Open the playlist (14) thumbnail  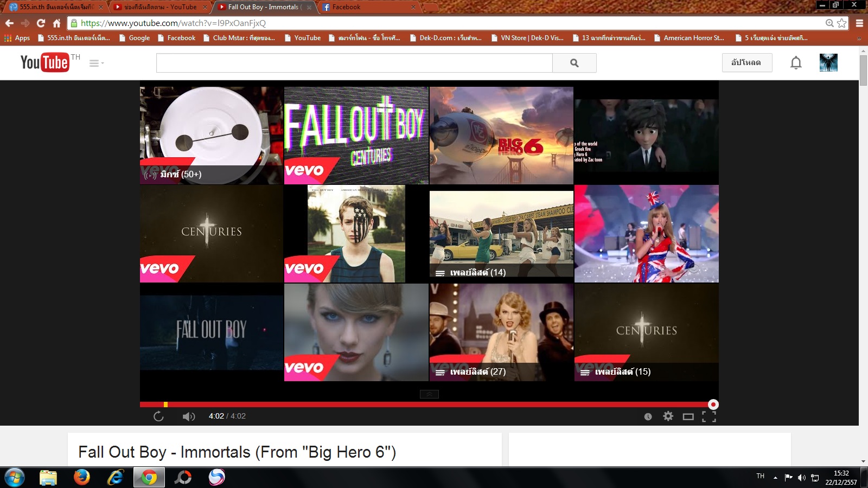pos(501,234)
